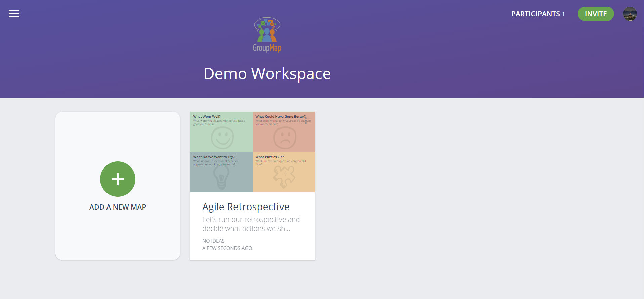View PARTICIPANTS 1 list

[538, 14]
